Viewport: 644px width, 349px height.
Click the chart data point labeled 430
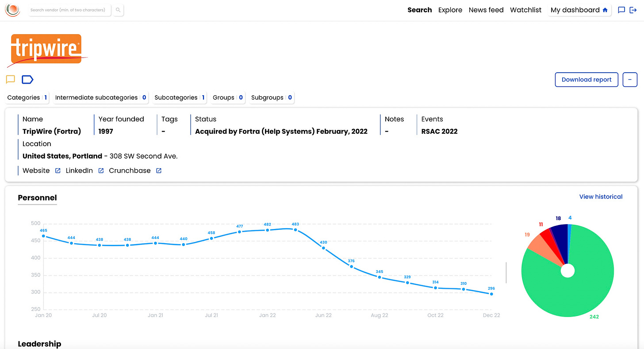(323, 248)
